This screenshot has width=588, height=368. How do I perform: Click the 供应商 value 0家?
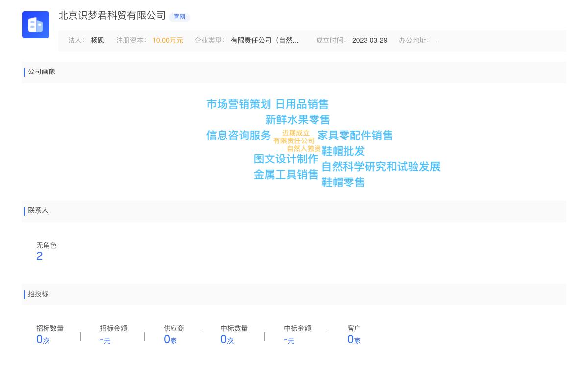click(170, 340)
